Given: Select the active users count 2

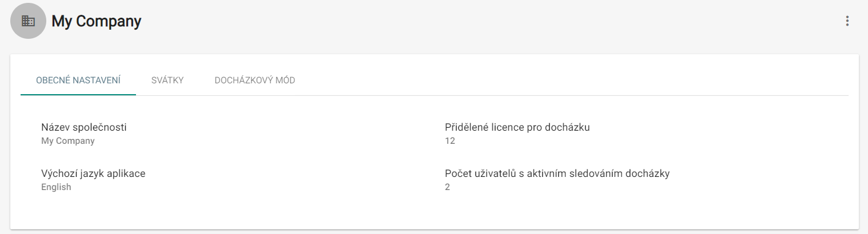Looking at the screenshot, I should 447,187.
